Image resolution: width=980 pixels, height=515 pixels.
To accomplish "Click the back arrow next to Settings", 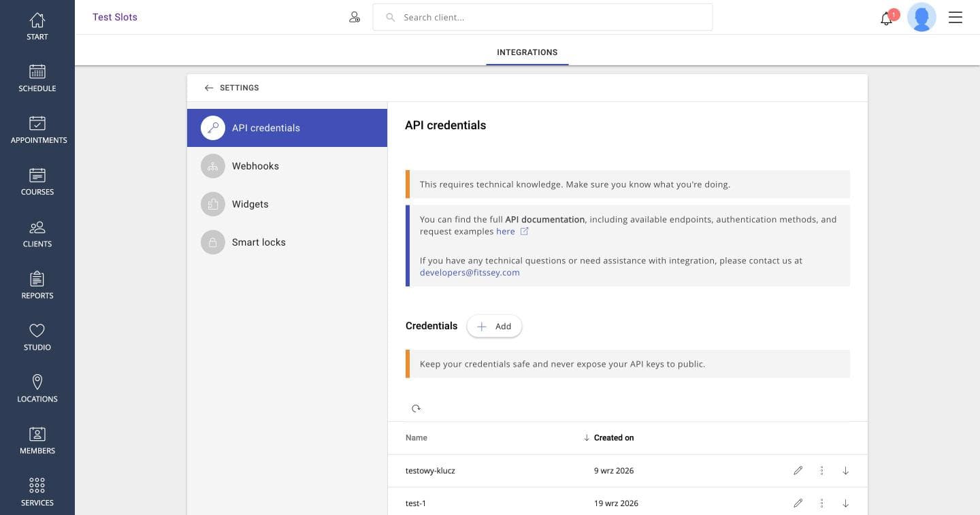I will 209,88.
